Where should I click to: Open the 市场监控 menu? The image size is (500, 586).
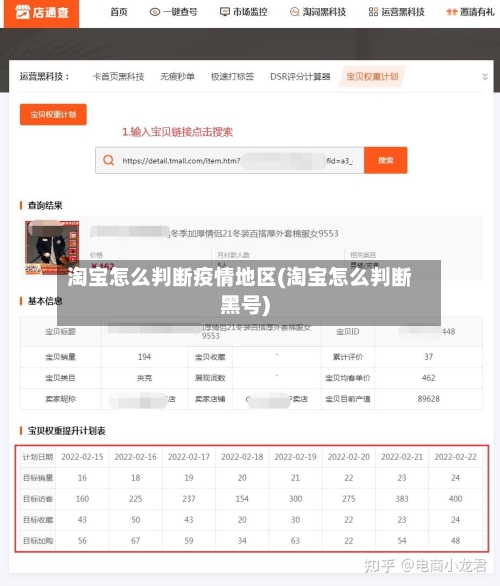coord(250,12)
